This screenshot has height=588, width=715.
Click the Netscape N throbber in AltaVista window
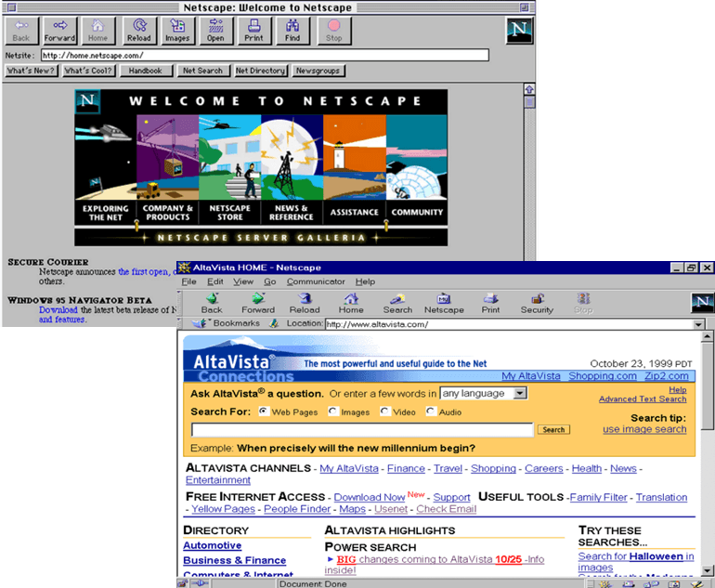coord(703,303)
